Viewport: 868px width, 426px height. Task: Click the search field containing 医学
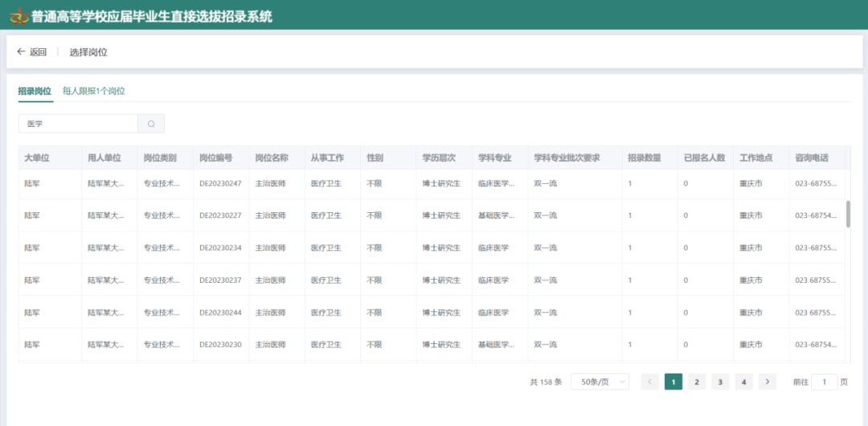coord(79,124)
